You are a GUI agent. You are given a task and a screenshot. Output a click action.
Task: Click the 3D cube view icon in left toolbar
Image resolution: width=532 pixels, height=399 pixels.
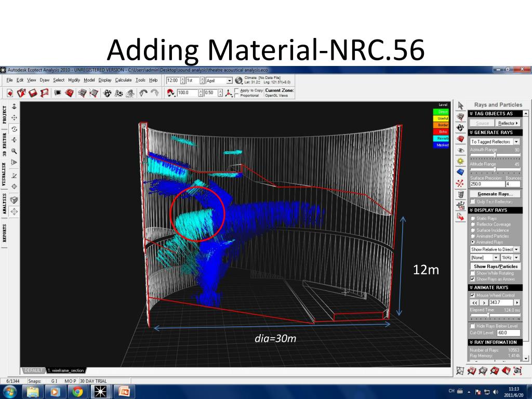14,200
